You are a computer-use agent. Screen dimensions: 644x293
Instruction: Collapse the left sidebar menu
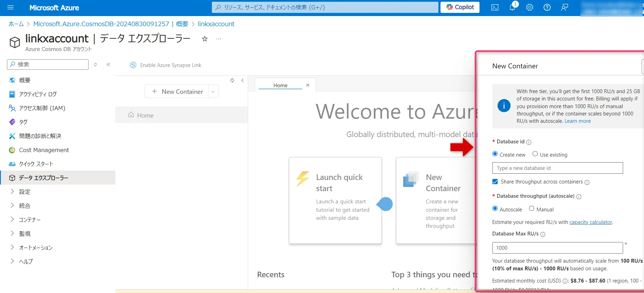pyautogui.click(x=108, y=65)
